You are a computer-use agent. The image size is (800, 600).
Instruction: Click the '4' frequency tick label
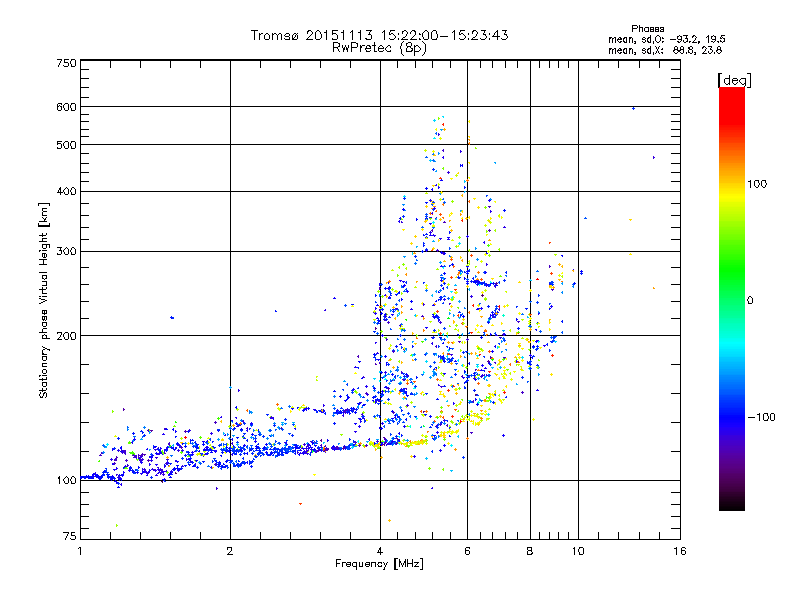(380, 551)
